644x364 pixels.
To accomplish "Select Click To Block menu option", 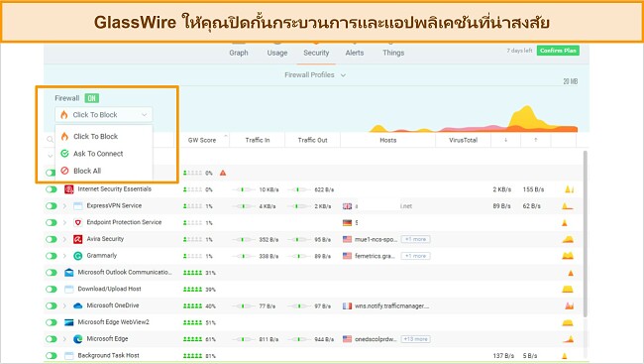I will coord(104,136).
